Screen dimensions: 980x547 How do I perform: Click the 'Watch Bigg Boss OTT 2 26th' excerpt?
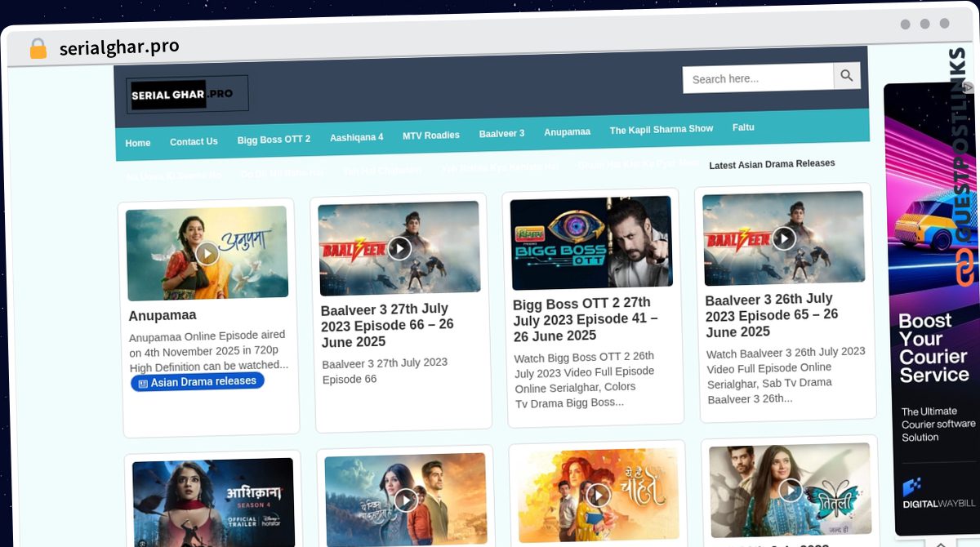(x=585, y=380)
